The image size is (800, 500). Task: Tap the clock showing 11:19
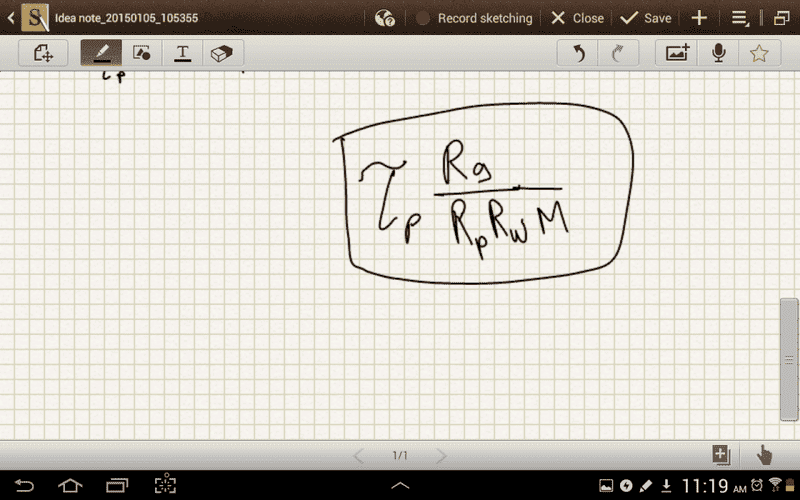706,485
